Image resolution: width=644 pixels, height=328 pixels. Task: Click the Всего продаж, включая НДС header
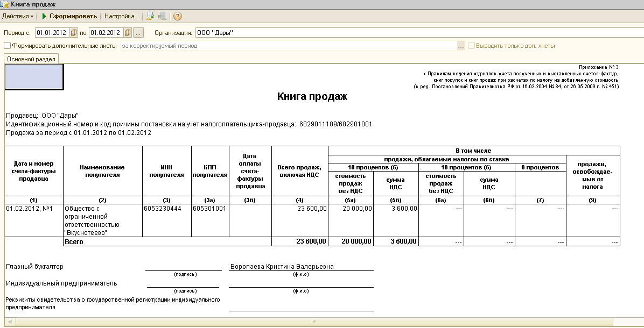300,171
